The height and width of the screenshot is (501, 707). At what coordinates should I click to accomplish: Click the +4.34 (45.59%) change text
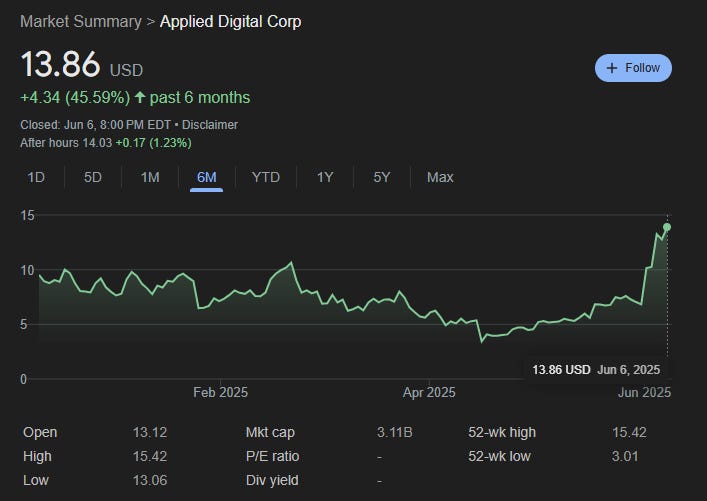(75, 97)
